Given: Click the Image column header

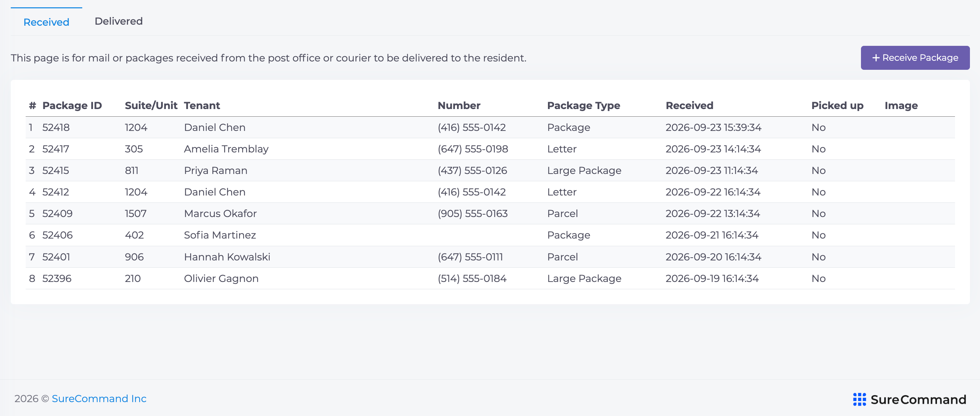Looking at the screenshot, I should (901, 106).
